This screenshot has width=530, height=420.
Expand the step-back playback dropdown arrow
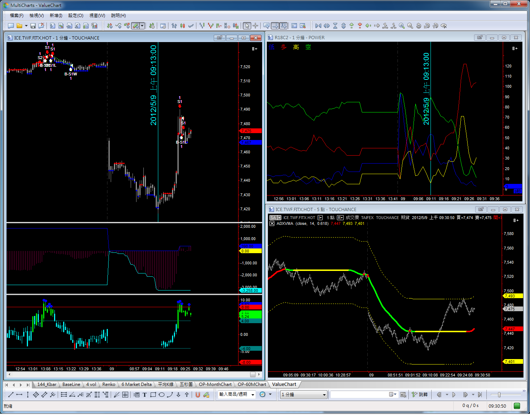(447, 395)
